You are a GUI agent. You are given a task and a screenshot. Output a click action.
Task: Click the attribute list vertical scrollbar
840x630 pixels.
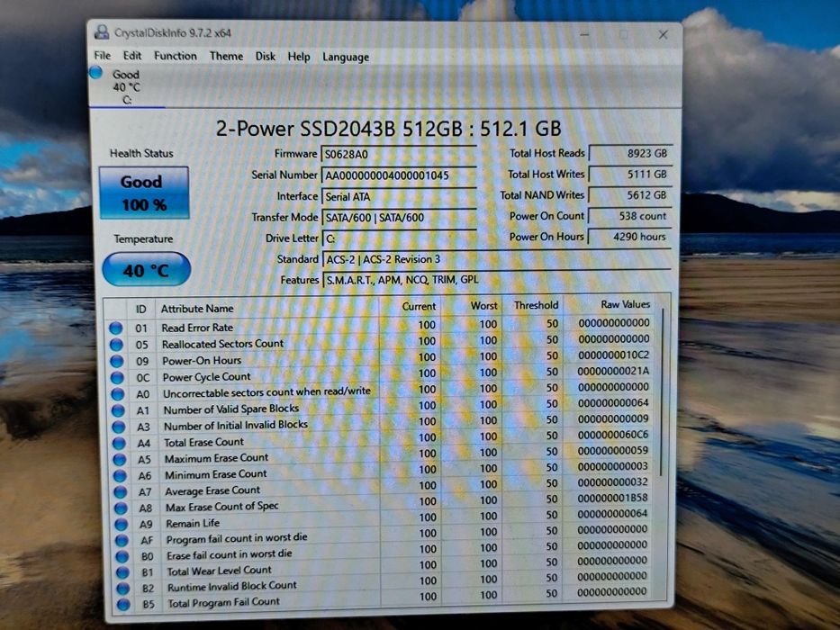click(663, 391)
